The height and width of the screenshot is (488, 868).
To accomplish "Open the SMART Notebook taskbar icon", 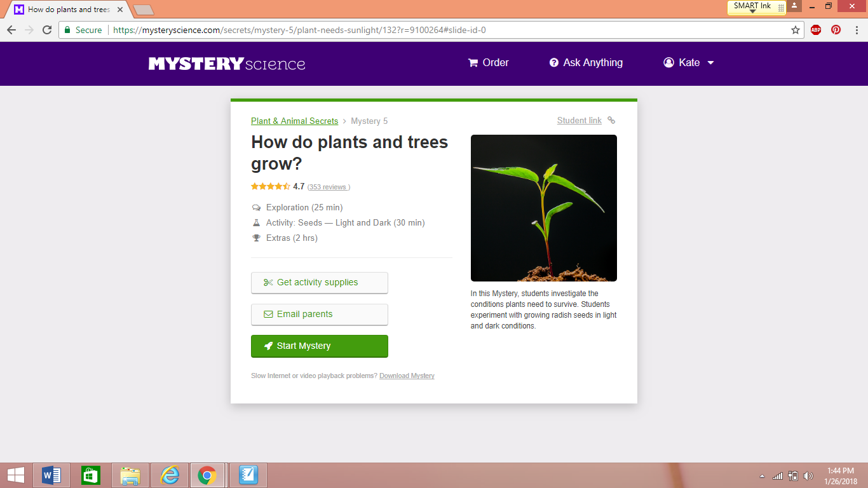I will tap(248, 475).
